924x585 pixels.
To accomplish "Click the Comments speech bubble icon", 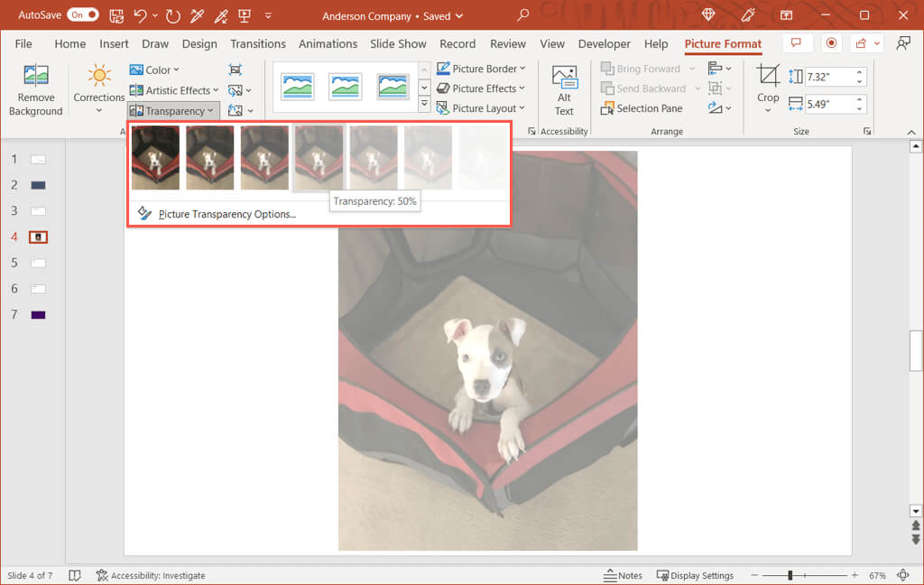I will (x=796, y=43).
